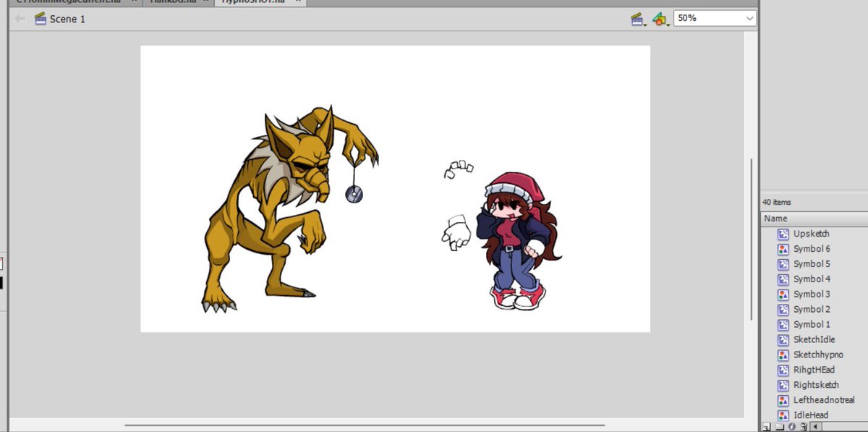The height and width of the screenshot is (432, 868).
Task: Click the movie clip icon beside Rightsketch
Action: click(x=783, y=386)
